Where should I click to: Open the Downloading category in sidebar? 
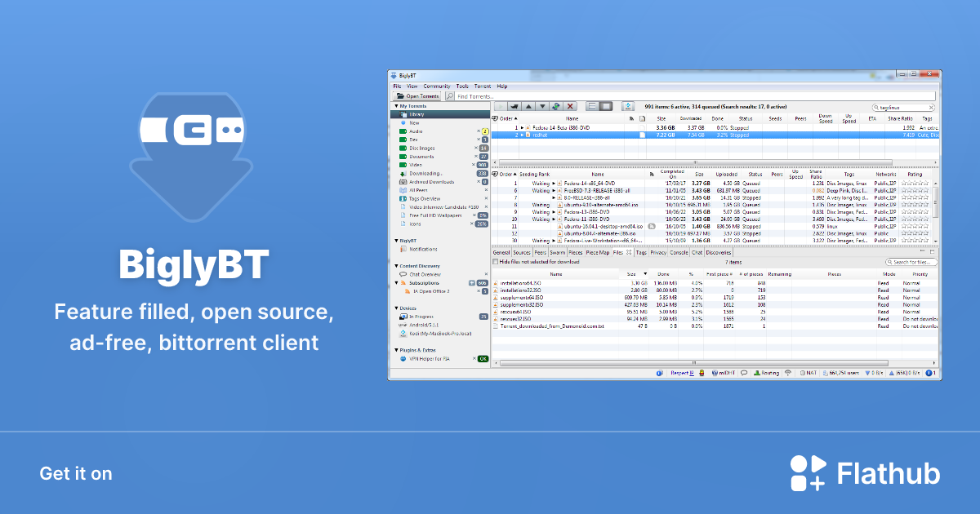[426, 173]
